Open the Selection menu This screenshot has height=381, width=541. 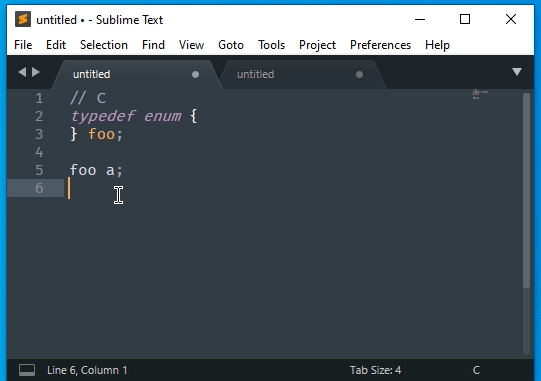tap(104, 45)
